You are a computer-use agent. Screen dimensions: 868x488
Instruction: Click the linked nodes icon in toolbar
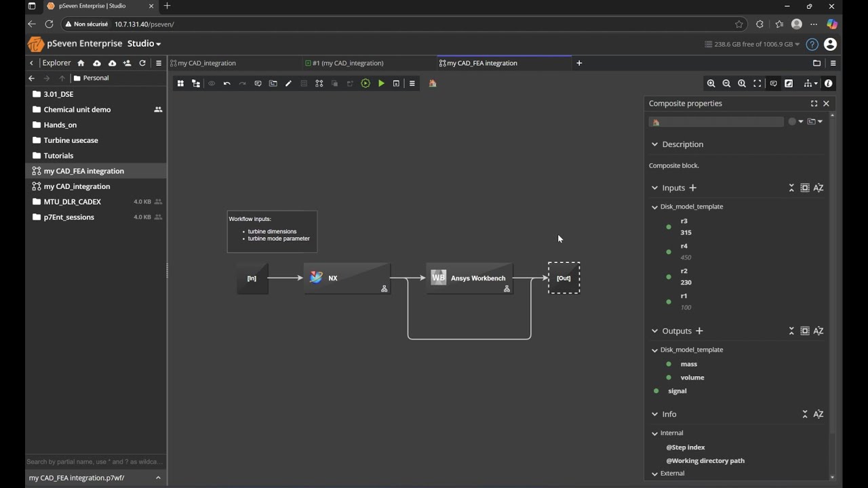click(x=319, y=83)
